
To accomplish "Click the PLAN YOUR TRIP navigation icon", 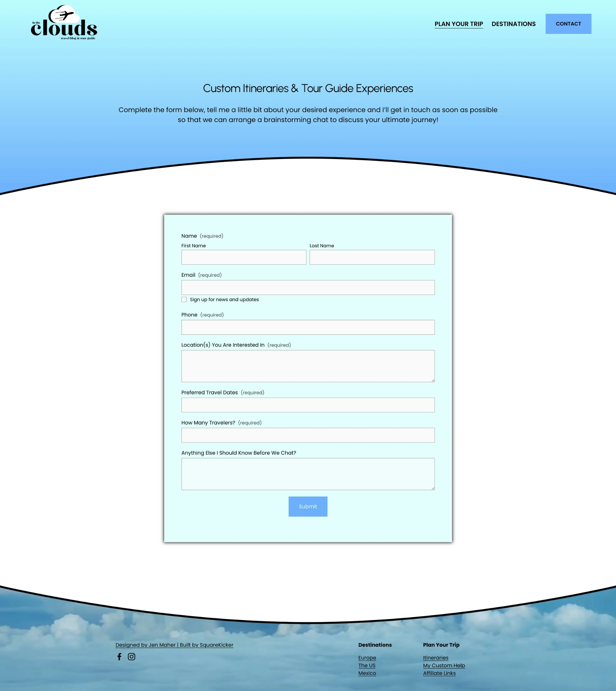I will point(458,23).
